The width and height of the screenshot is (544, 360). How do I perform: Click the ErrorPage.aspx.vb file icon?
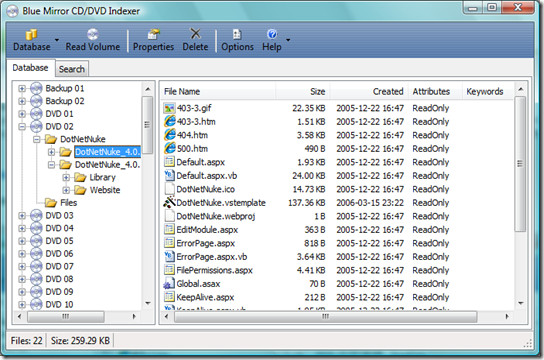(169, 257)
